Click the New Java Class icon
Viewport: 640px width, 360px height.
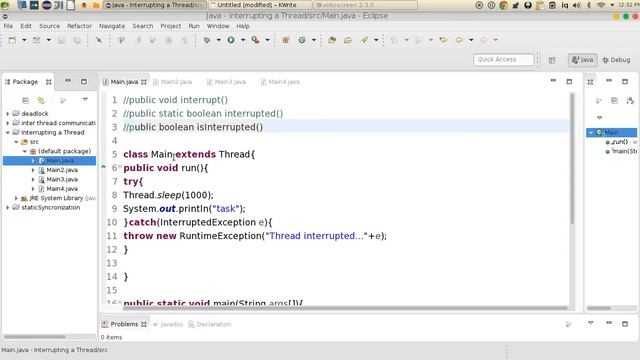click(302, 40)
